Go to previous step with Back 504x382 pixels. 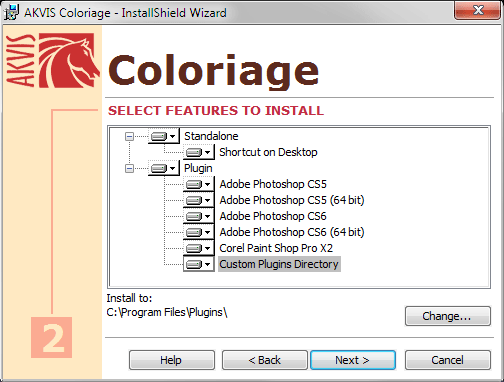(x=265, y=360)
